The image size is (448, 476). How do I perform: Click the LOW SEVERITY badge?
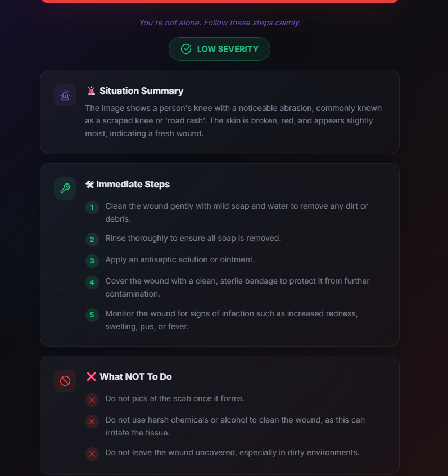219,49
